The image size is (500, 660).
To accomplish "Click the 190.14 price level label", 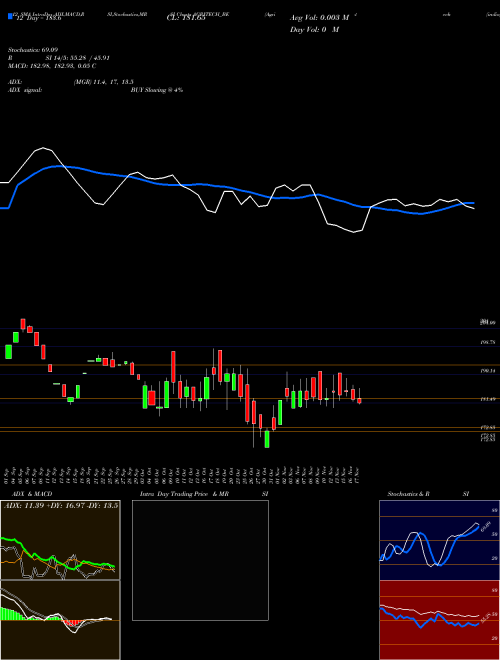I will coord(488,371).
